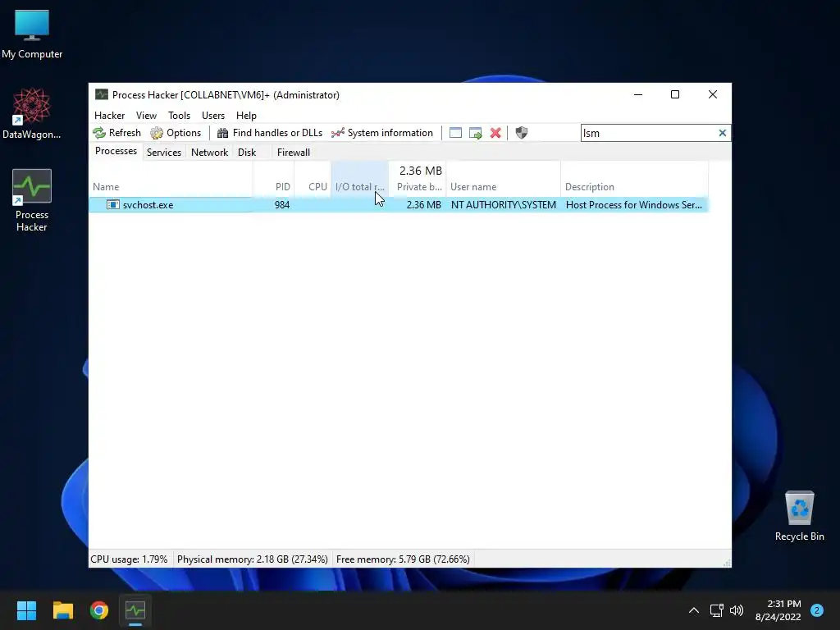Image resolution: width=840 pixels, height=630 pixels.
Task: Switch to the Services tab
Action: point(164,152)
